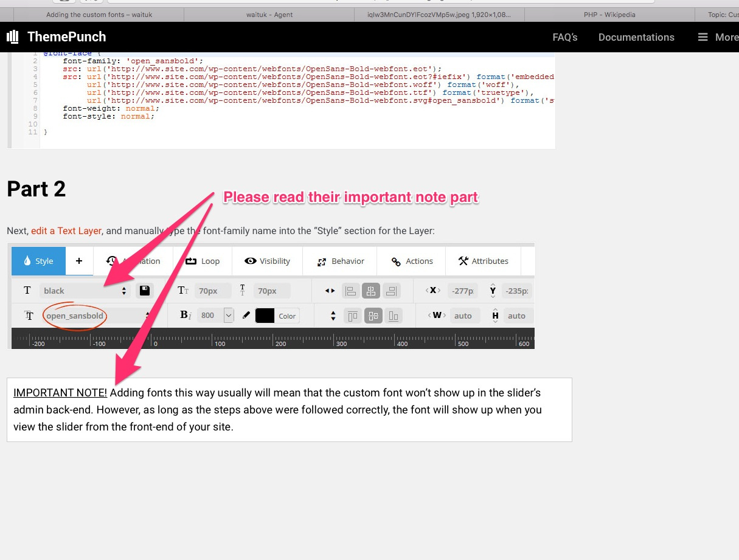
Task: Click the ThemePunch brand name
Action: (67, 37)
